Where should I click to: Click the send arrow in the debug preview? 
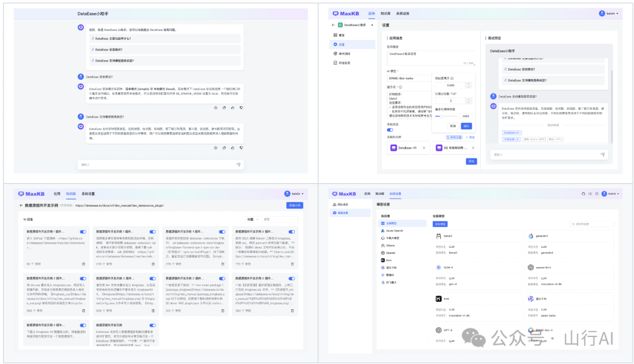point(602,154)
